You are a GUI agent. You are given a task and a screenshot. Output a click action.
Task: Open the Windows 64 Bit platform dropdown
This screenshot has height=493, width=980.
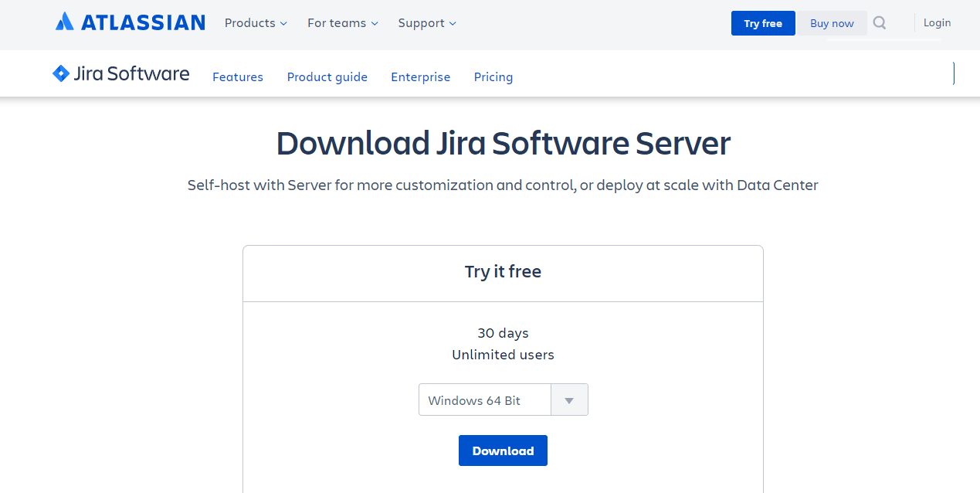point(504,399)
